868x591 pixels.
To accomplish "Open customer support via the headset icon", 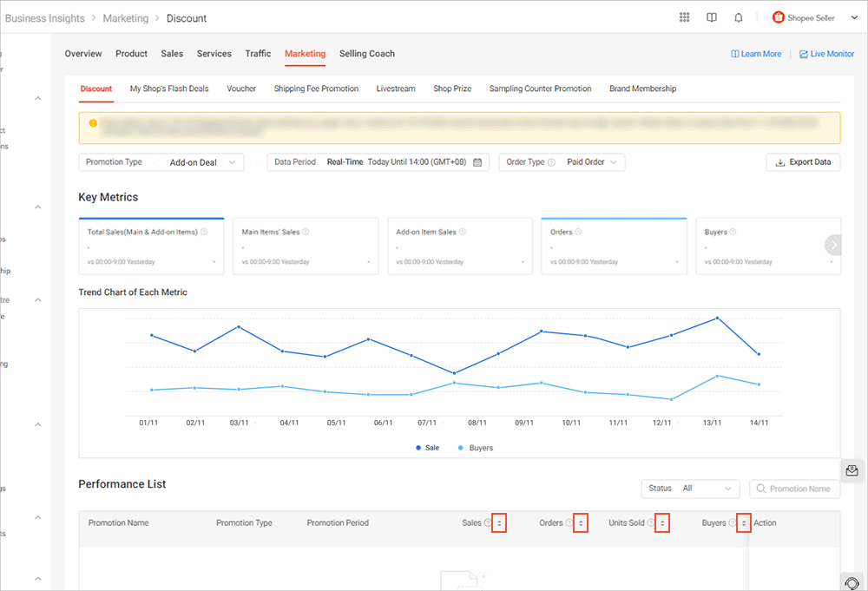I will (852, 582).
